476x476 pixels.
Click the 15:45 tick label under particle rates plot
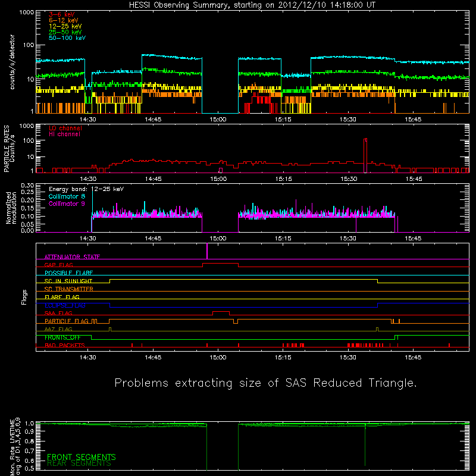click(414, 179)
